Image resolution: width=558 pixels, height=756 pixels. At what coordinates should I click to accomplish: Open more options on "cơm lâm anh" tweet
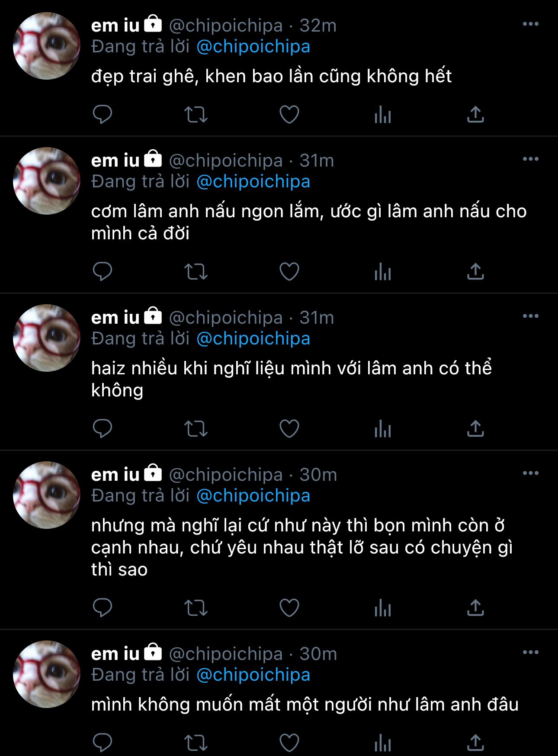tap(531, 159)
